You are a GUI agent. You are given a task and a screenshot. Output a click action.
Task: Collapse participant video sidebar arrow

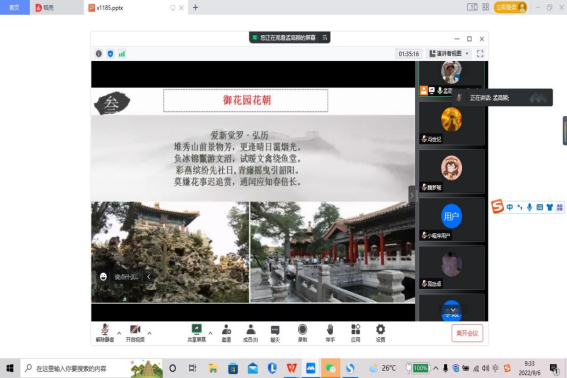click(412, 196)
